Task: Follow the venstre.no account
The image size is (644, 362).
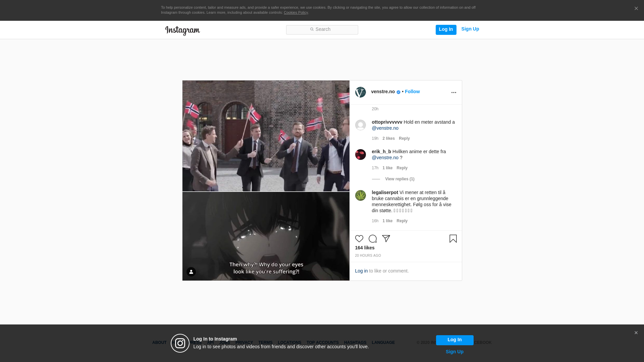Action: [412, 92]
